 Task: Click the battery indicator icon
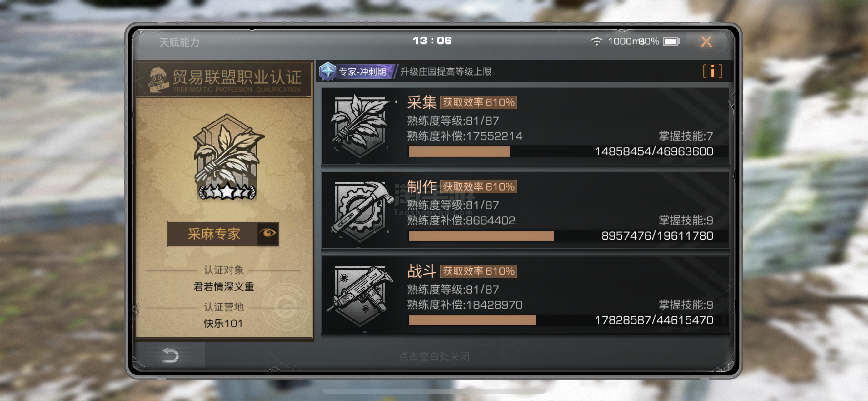tap(671, 42)
